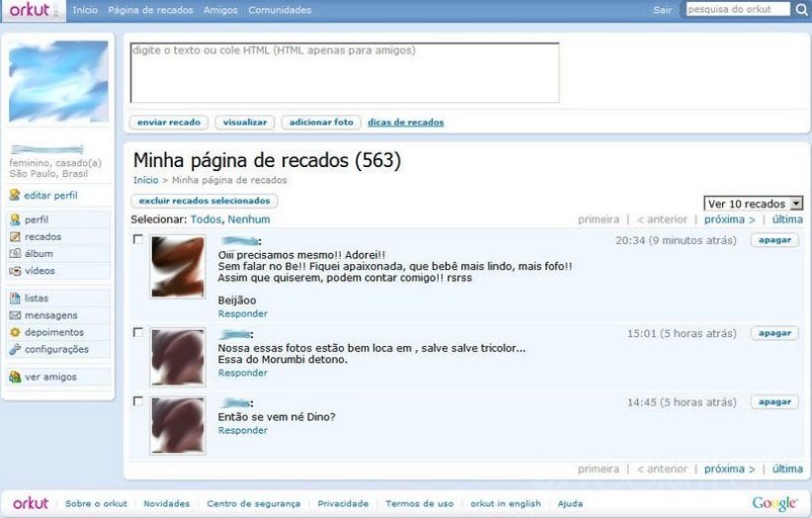Jump to última page at bottom
Screen dimensions: 812x518
coord(787,469)
